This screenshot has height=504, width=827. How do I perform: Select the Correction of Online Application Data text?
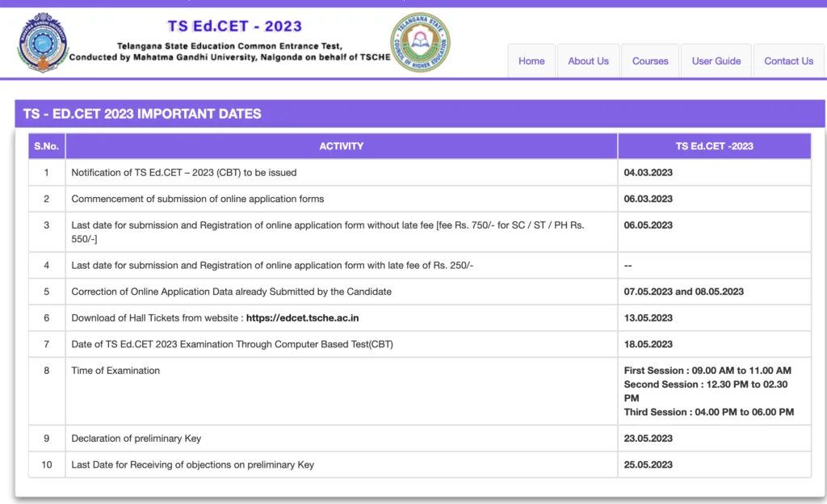click(232, 292)
